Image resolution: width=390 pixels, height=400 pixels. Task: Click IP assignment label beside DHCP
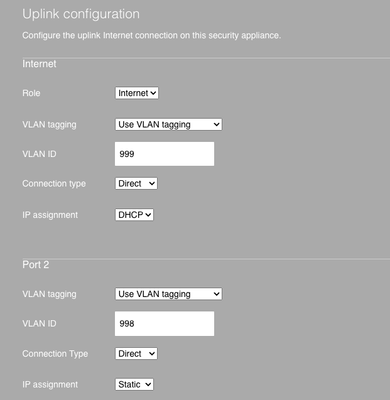click(50, 215)
